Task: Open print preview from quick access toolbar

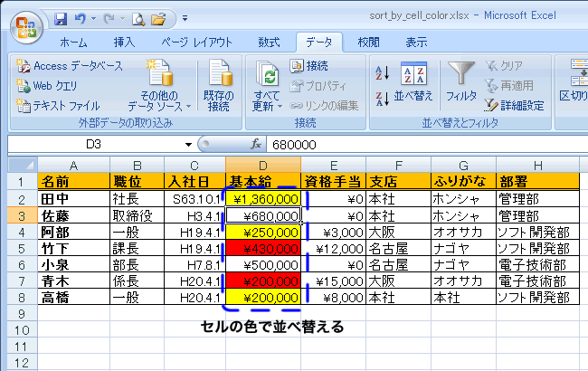Action: [x=138, y=19]
